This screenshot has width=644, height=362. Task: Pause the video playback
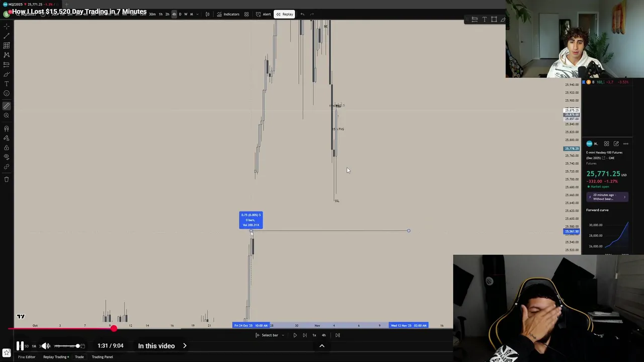(20, 346)
